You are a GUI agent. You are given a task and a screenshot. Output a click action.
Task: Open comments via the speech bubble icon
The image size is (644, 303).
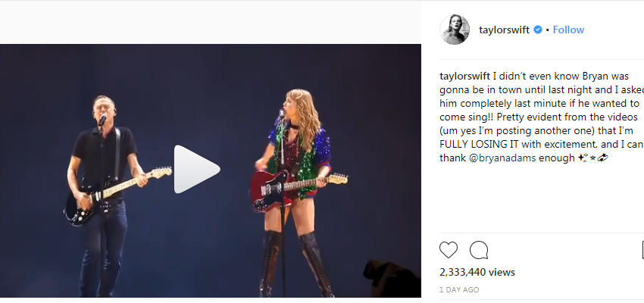point(479,250)
